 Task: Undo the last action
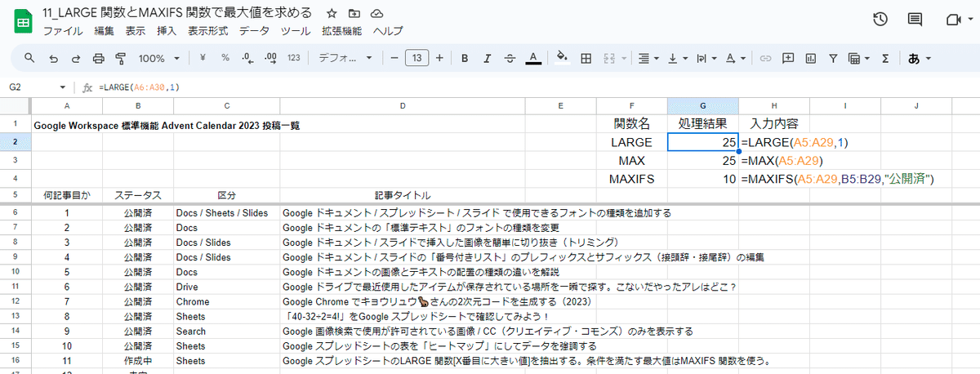(53, 58)
